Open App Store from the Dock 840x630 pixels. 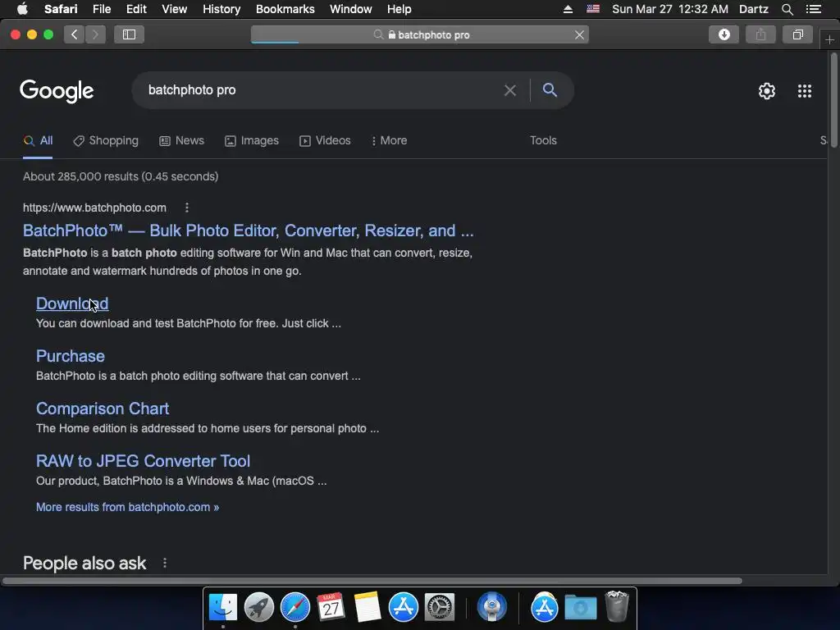coord(403,607)
